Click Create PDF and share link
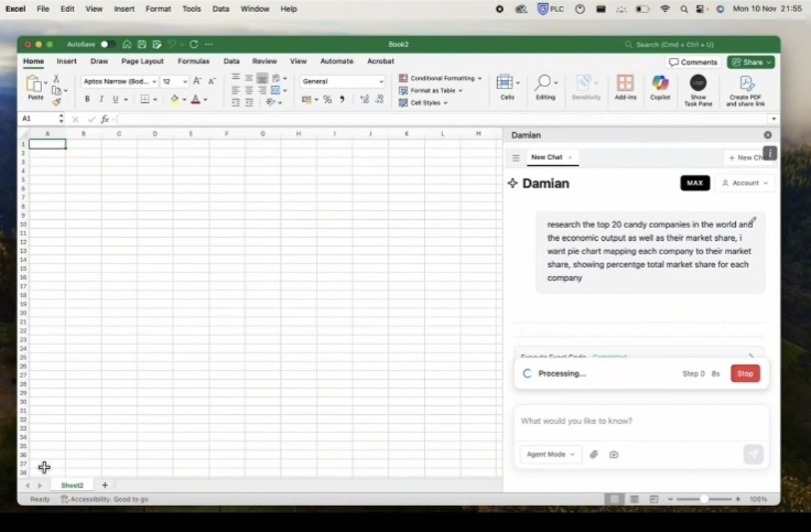Viewport: 811px width, 532px height. pyautogui.click(x=746, y=91)
